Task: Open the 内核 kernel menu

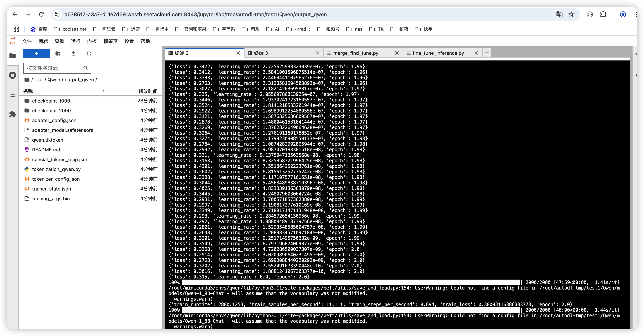Action: [92, 41]
